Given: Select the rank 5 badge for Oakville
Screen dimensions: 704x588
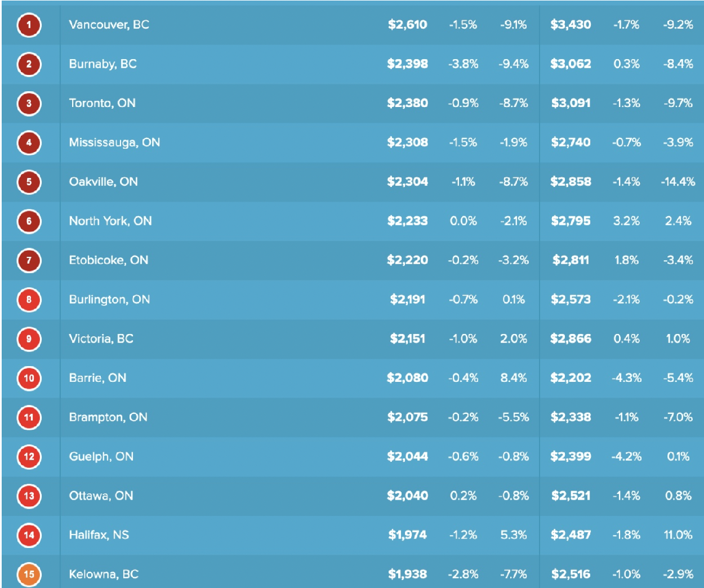Looking at the screenshot, I should [x=29, y=182].
